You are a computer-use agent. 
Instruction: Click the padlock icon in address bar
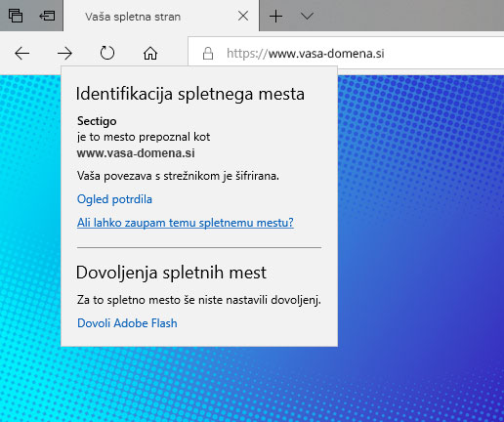click(208, 54)
